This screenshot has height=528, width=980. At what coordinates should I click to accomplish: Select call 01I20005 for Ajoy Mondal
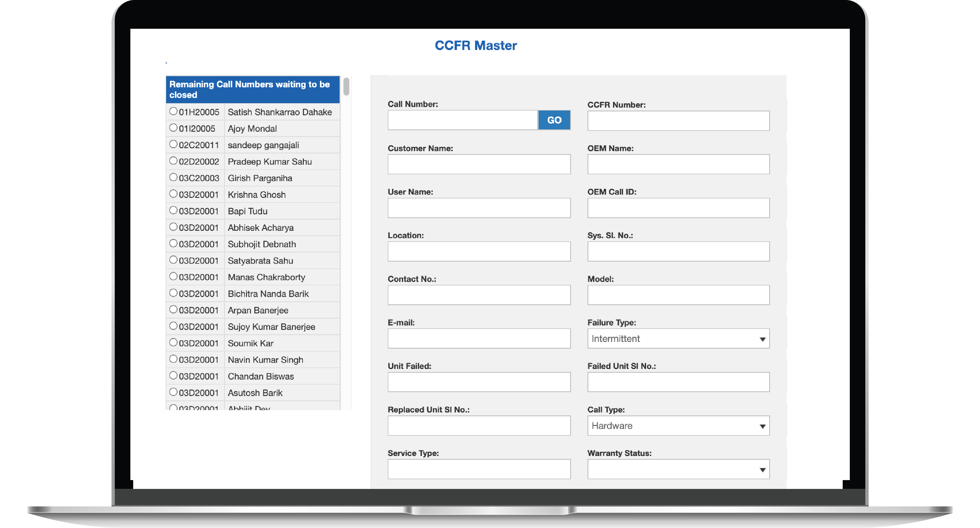(x=173, y=128)
